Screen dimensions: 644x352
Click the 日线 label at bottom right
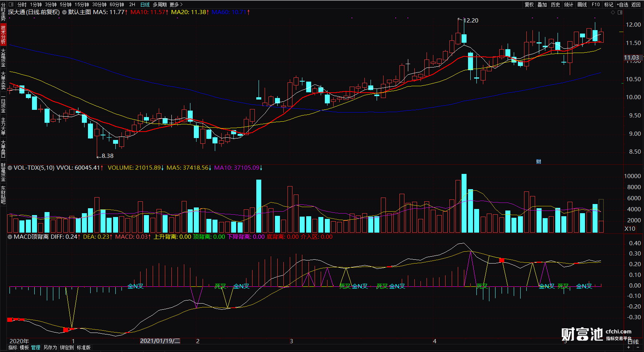633,342
